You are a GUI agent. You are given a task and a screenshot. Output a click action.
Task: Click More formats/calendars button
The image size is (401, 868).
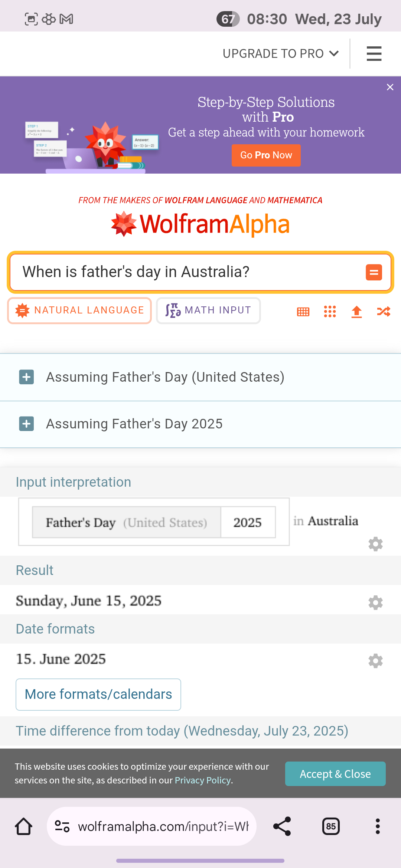tap(98, 694)
